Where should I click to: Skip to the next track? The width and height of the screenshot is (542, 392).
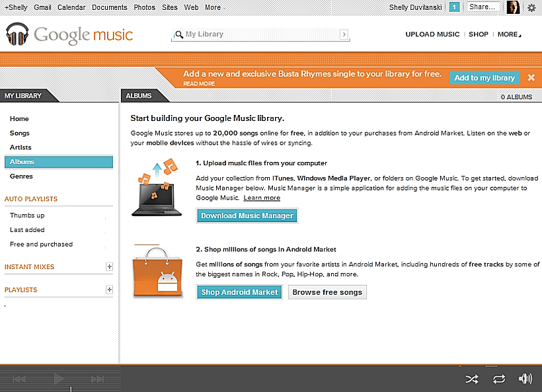(97, 379)
